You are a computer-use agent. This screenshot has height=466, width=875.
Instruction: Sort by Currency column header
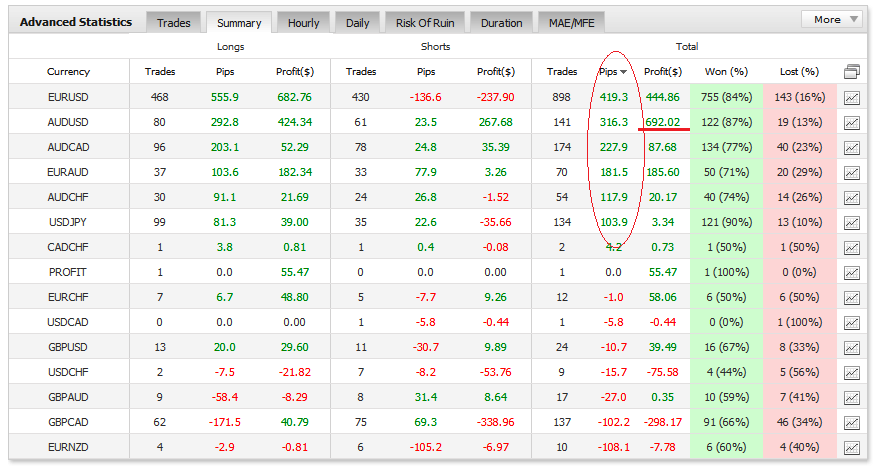coord(68,71)
